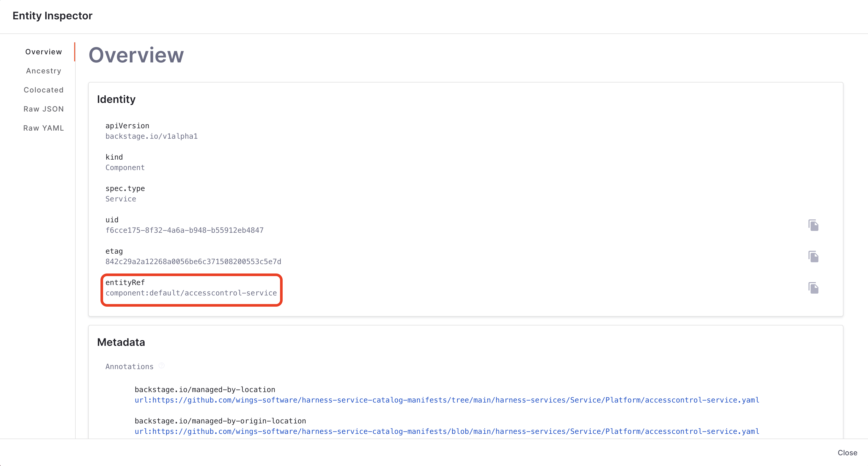Open the managed-by-location GitHub URL
Image resolution: width=868 pixels, height=466 pixels.
click(447, 400)
